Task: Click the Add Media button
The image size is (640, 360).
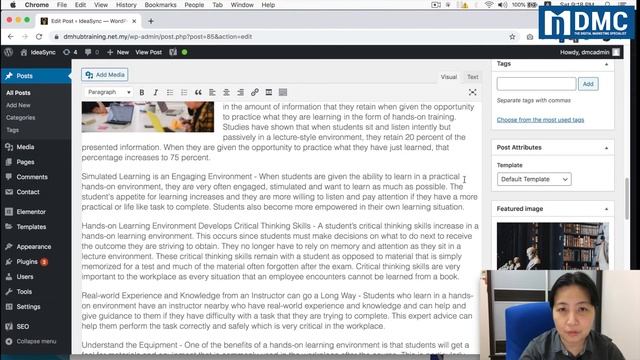Action: click(105, 75)
